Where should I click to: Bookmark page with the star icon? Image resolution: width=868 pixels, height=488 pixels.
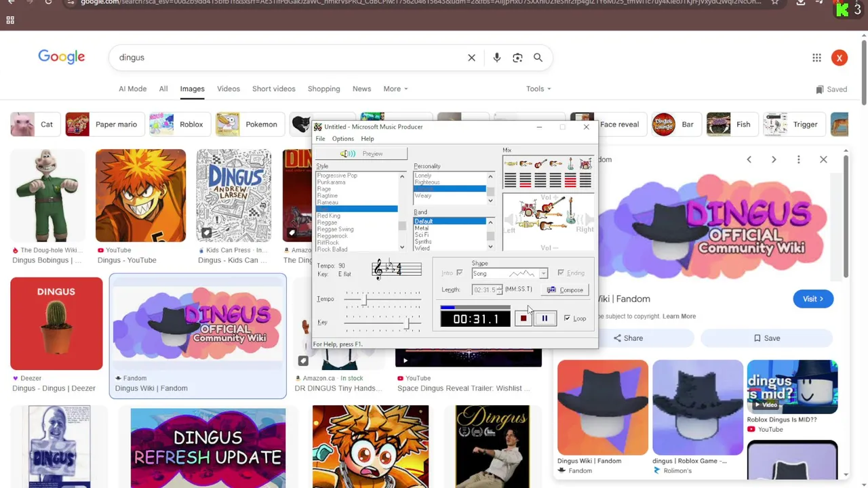click(x=774, y=2)
